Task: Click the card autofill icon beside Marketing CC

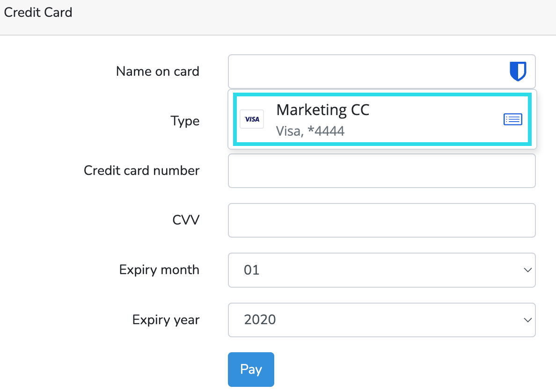Action: (x=513, y=119)
